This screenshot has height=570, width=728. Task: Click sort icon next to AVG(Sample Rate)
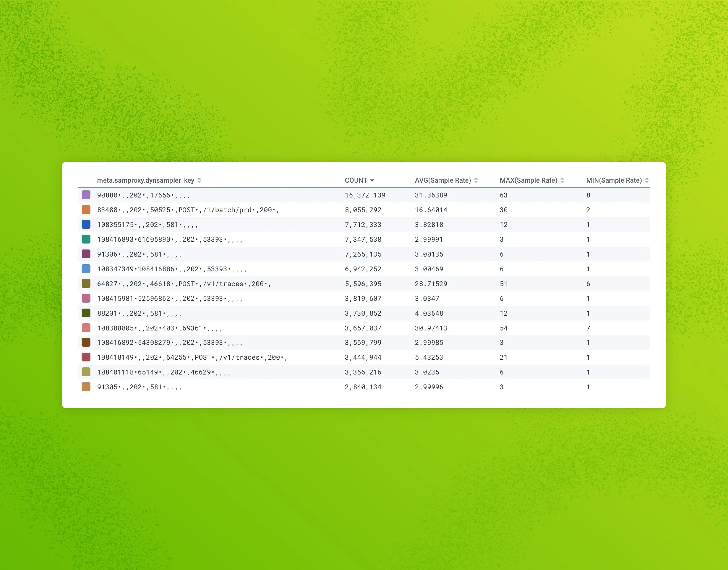click(476, 180)
